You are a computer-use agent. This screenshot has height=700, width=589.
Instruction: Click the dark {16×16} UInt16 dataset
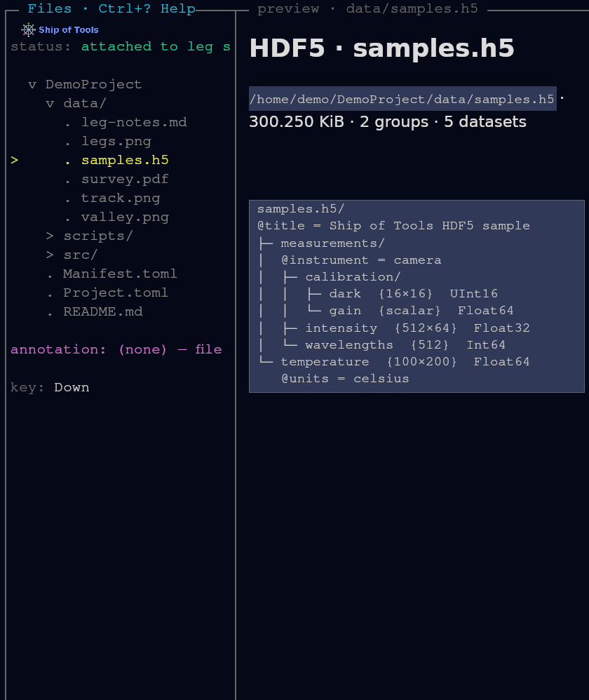click(413, 294)
